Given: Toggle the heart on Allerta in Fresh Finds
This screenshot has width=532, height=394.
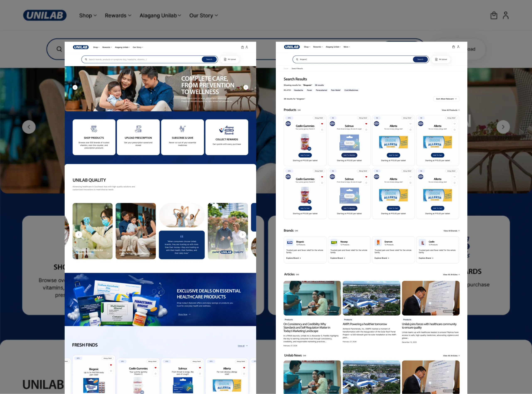Looking at the screenshot, I should pos(244,368).
